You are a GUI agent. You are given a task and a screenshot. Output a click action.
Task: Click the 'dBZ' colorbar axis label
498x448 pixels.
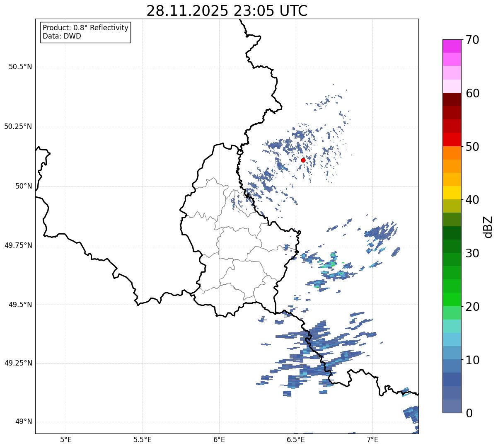[x=488, y=227]
